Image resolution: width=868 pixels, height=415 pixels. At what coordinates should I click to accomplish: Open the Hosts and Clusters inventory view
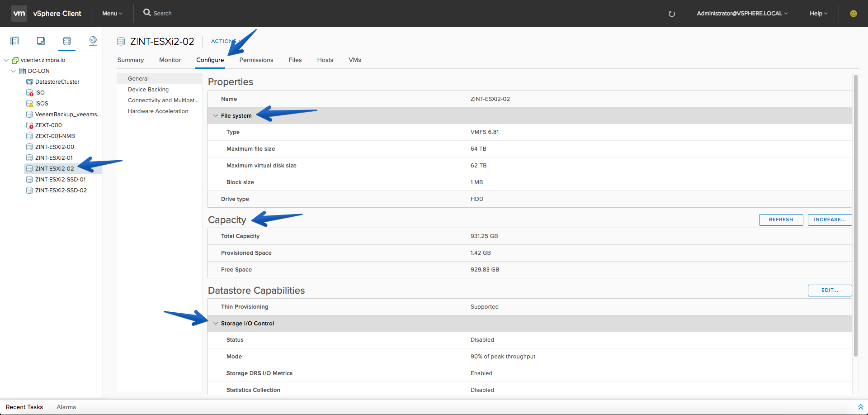tap(14, 41)
